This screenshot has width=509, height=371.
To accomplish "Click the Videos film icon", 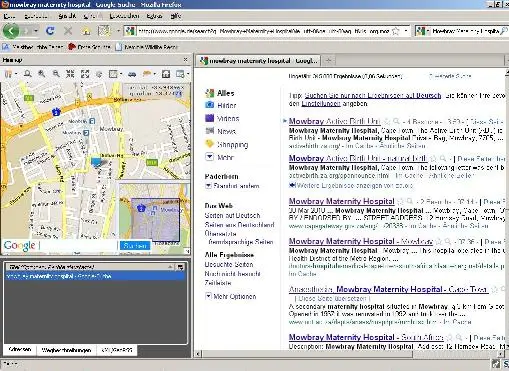I will click(210, 118).
